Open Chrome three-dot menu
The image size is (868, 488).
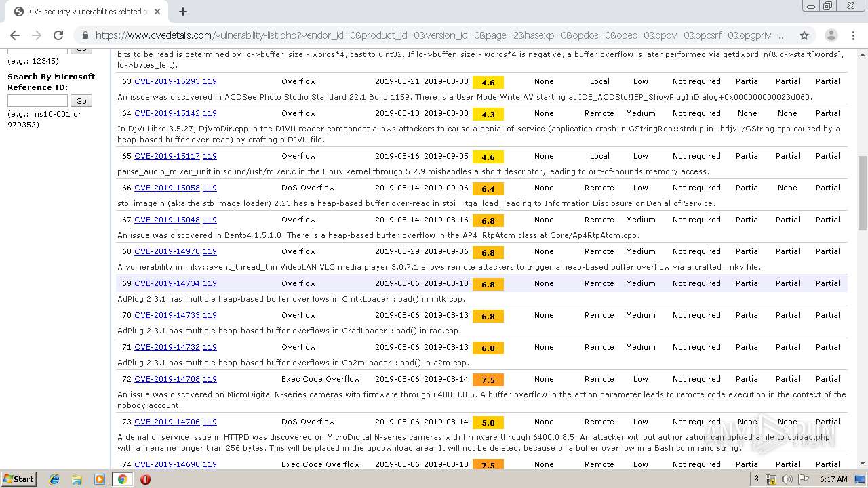point(854,35)
